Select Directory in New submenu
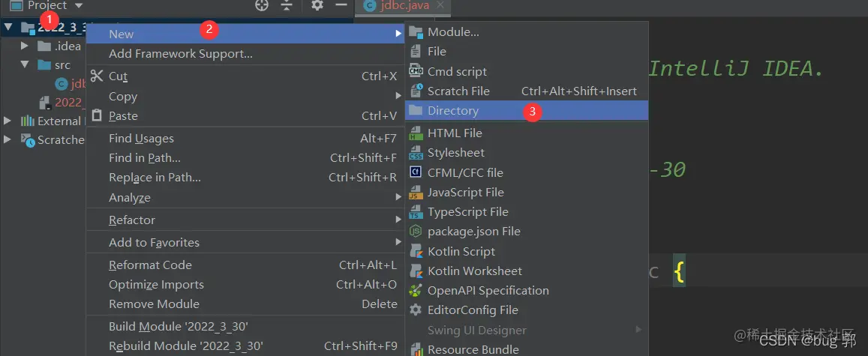Screen dimensions: 868x356 (527, 111)
